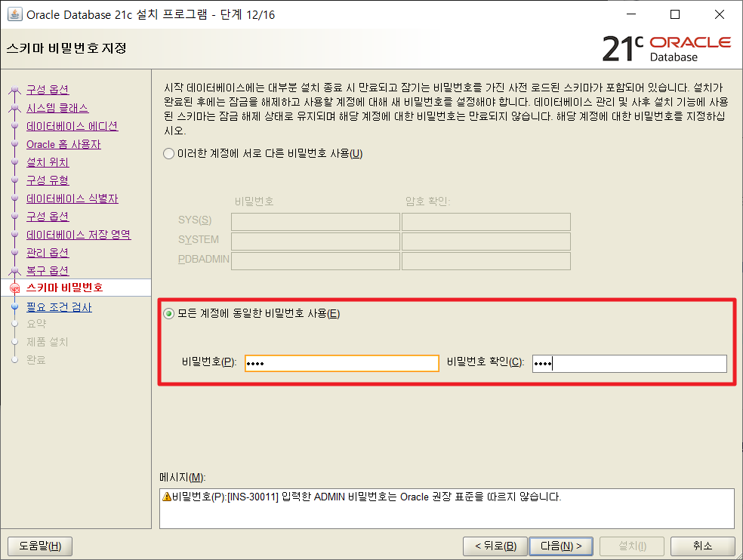Go to 구성 옵션 step below 데이터베이스 식별자
Viewport: 743px width, 560px height.
click(x=48, y=217)
